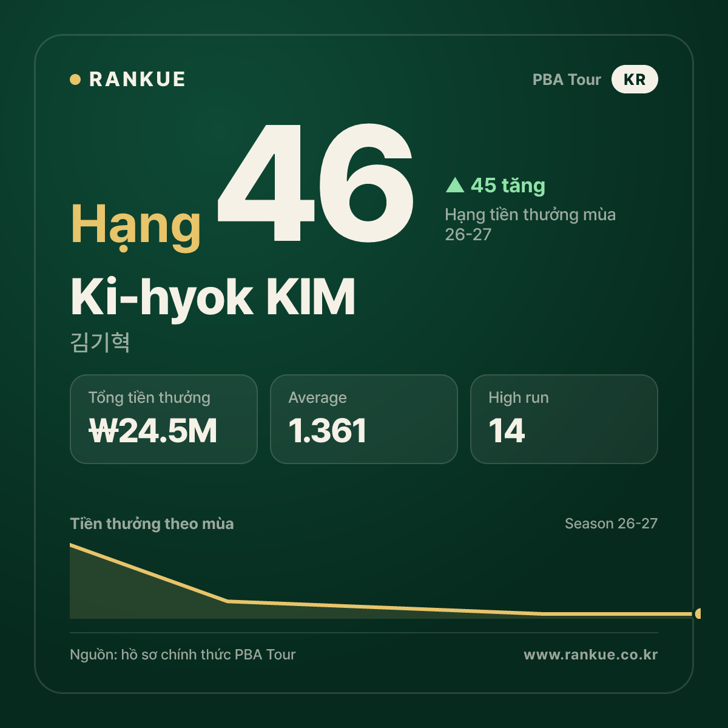Click the RANKUE logo text

click(x=137, y=79)
